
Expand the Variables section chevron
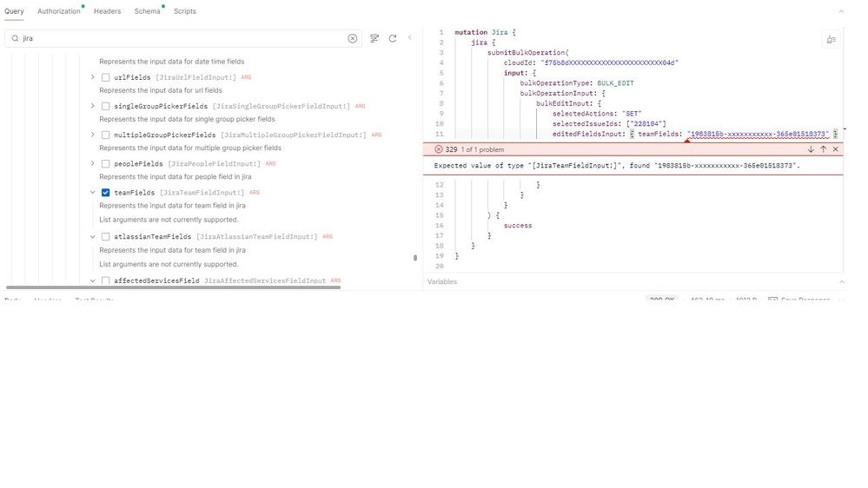[841, 281]
